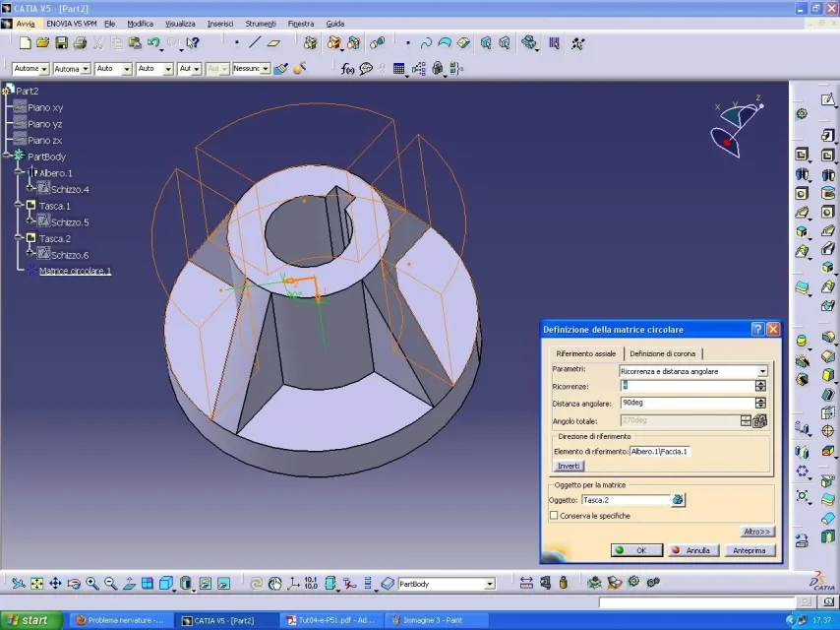Click the Copy icon in toolbar
840x630 pixels.
click(116, 43)
